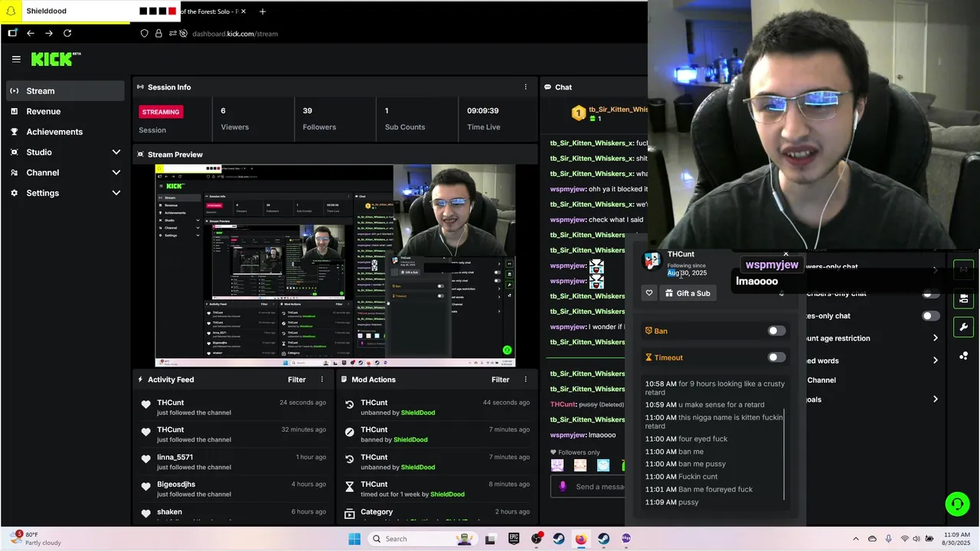Click the ShieldDood link in the 'banned by' row
980x551 pixels.
coord(410,440)
